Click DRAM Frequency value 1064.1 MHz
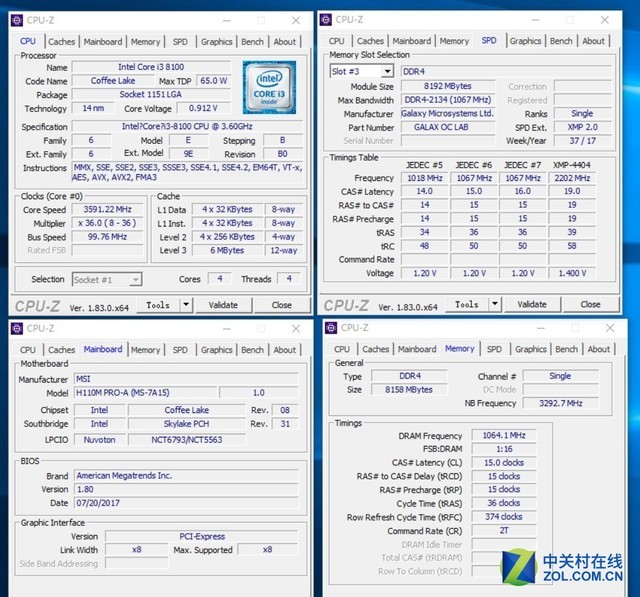The image size is (640, 597). pos(504,435)
